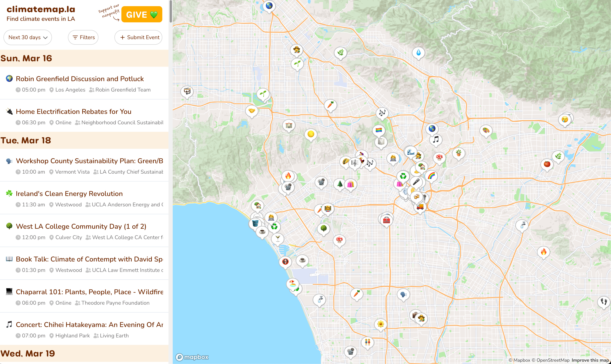
Task: Click the Improve this map link
Action: [590, 360]
